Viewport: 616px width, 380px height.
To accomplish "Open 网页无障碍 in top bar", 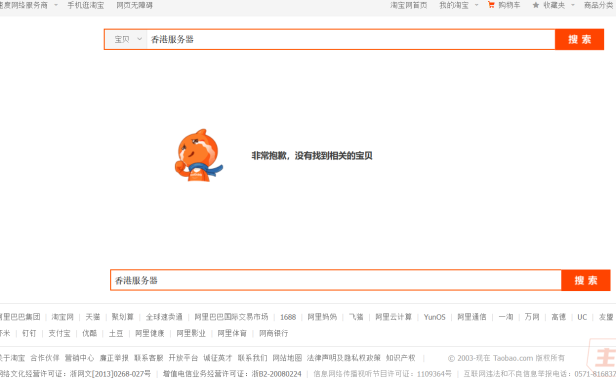I will pyautogui.click(x=134, y=5).
